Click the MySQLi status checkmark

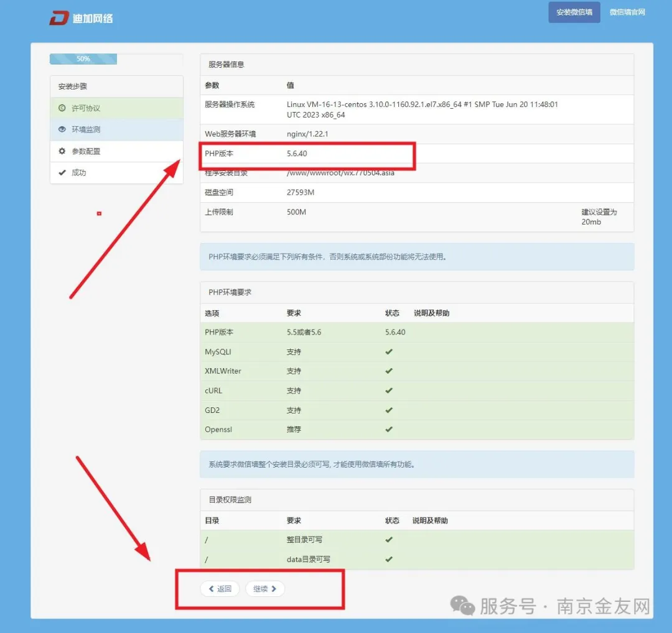coord(389,352)
